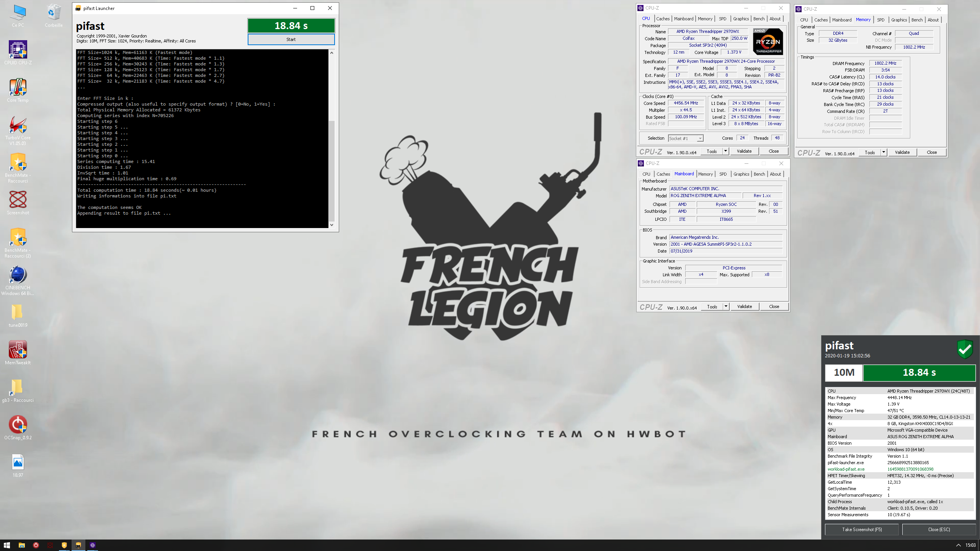The height and width of the screenshot is (551, 980).
Task: Launch MemTweakIt desktop shortcut
Action: (x=18, y=353)
